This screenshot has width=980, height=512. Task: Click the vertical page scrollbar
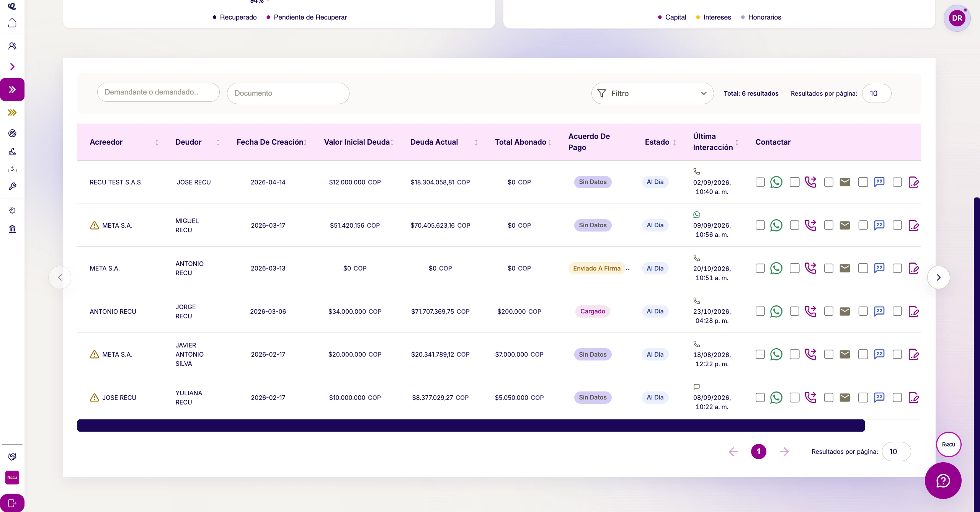977,354
